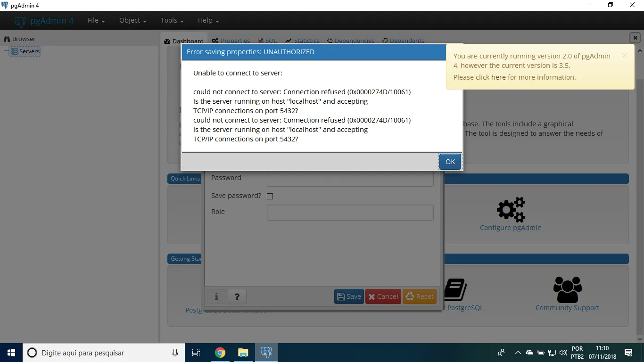
Task: Click the pgAdmin 4 elephant logo in navbar
Action: [20, 21]
